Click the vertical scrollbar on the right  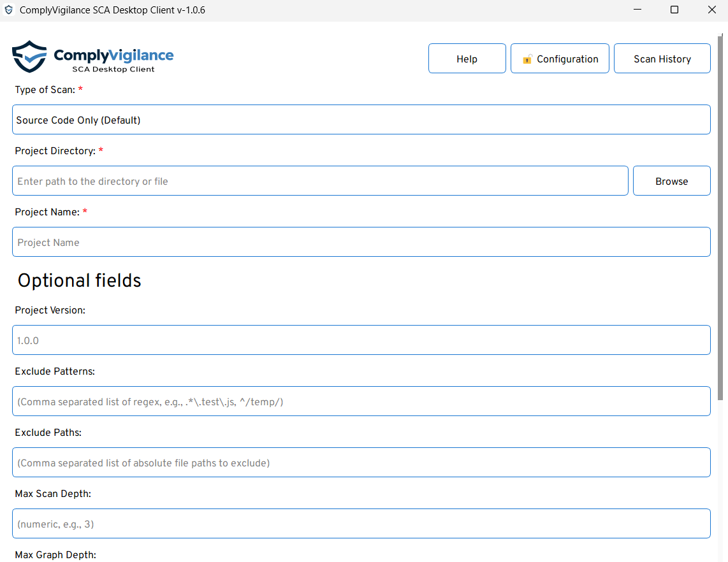click(x=720, y=223)
